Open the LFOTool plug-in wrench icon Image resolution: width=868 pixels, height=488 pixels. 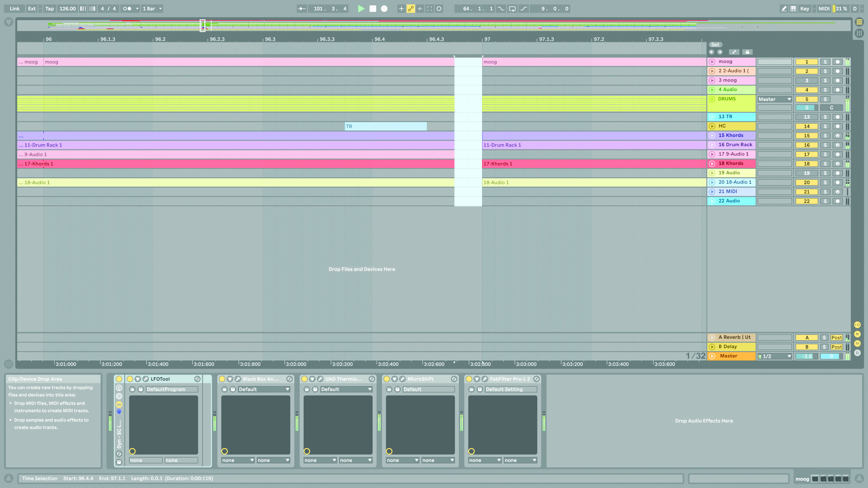146,379
